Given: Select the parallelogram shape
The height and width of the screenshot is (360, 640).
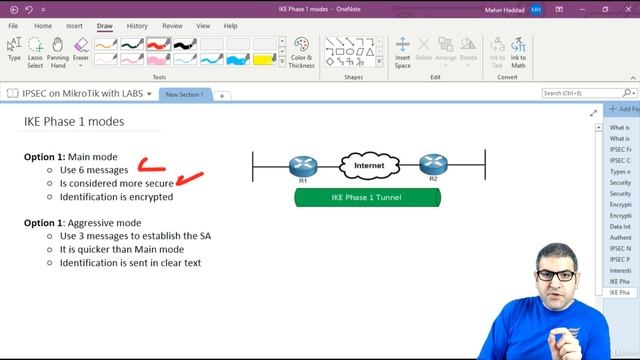Looking at the screenshot, I should coord(360,52).
